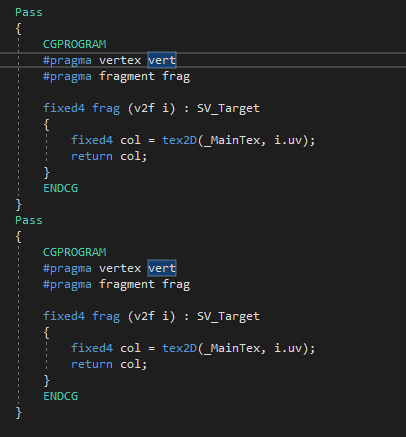Click the highlighted vert in first pass
Image resolution: width=406 pixels, height=437 pixels.
click(x=162, y=60)
